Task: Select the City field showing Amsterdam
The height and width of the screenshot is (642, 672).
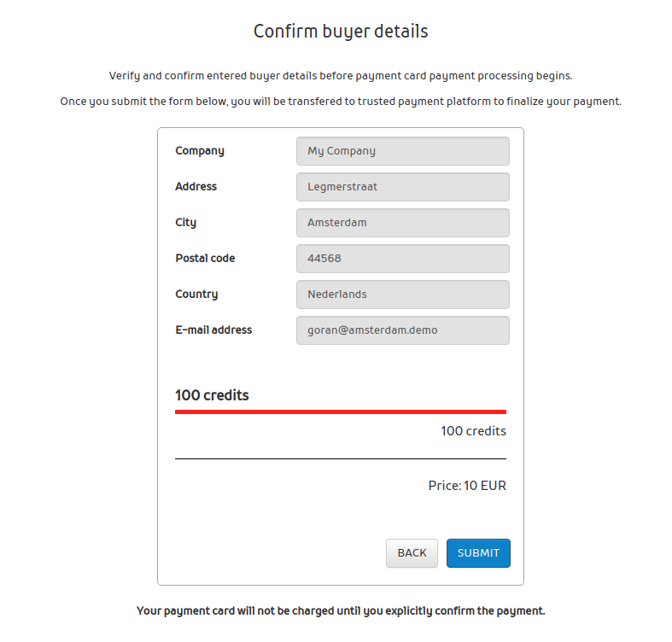Action: [x=402, y=223]
